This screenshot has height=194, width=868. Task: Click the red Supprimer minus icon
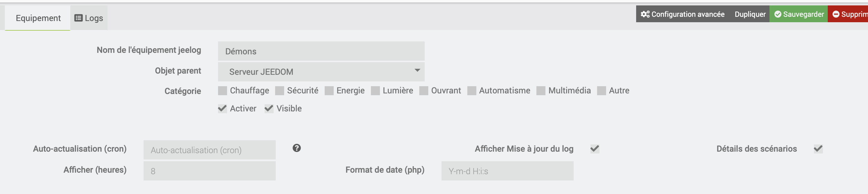836,14
